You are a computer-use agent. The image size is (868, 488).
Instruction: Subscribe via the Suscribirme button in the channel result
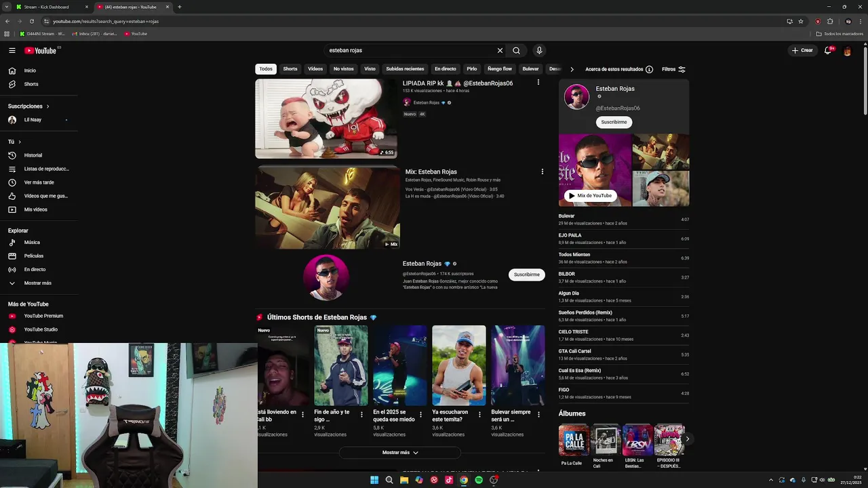point(527,274)
